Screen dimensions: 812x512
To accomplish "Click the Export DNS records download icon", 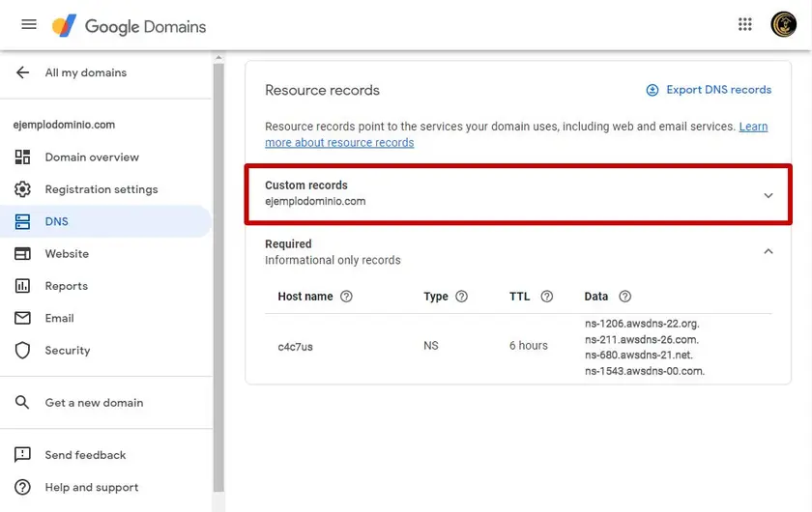I will click(652, 90).
